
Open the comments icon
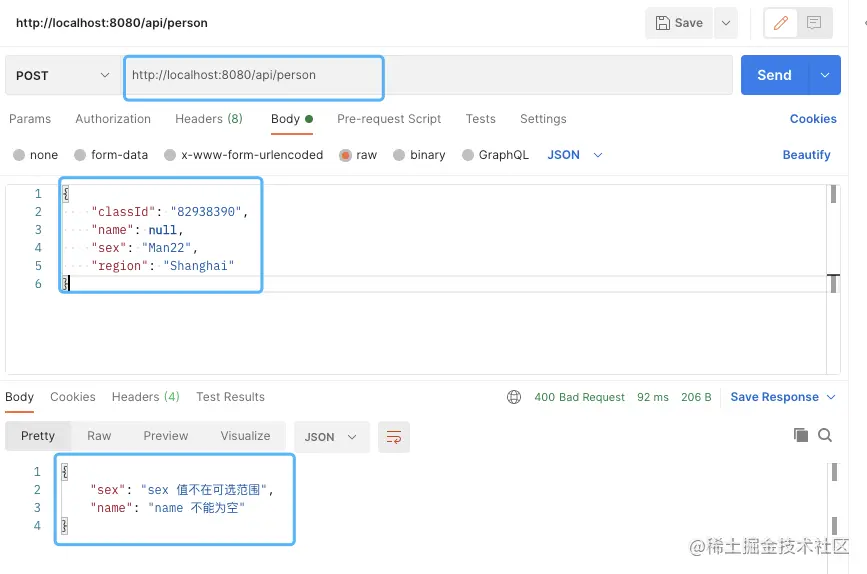[x=813, y=23]
